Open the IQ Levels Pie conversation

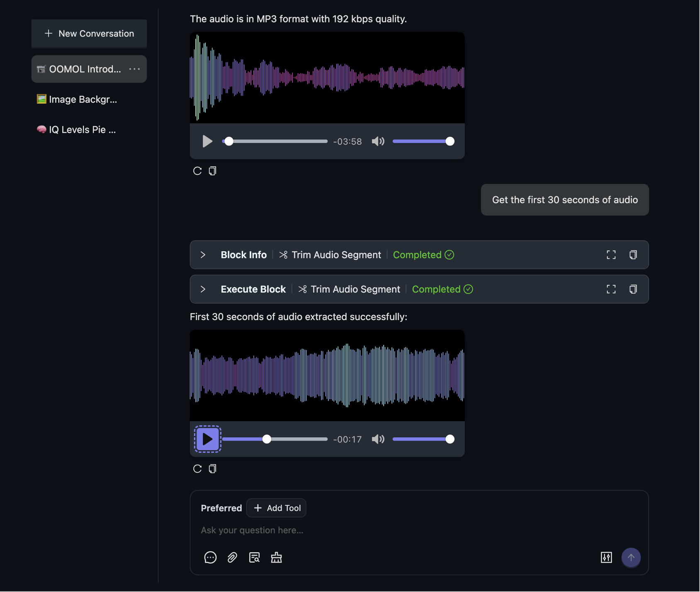(82, 130)
